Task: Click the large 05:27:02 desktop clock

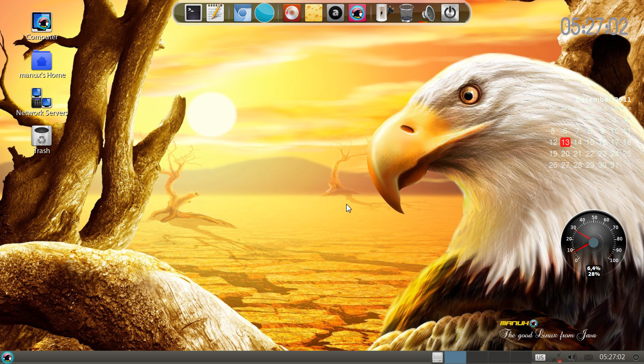Action: [595, 27]
